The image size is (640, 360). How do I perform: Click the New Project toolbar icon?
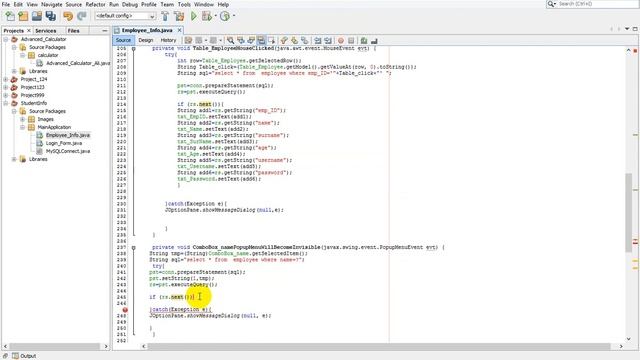pyautogui.click(x=23, y=16)
